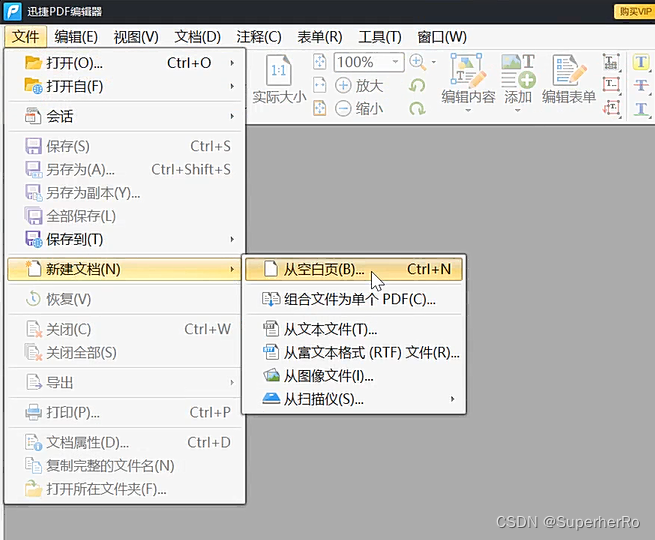Click the 导出 export icon

[33, 382]
